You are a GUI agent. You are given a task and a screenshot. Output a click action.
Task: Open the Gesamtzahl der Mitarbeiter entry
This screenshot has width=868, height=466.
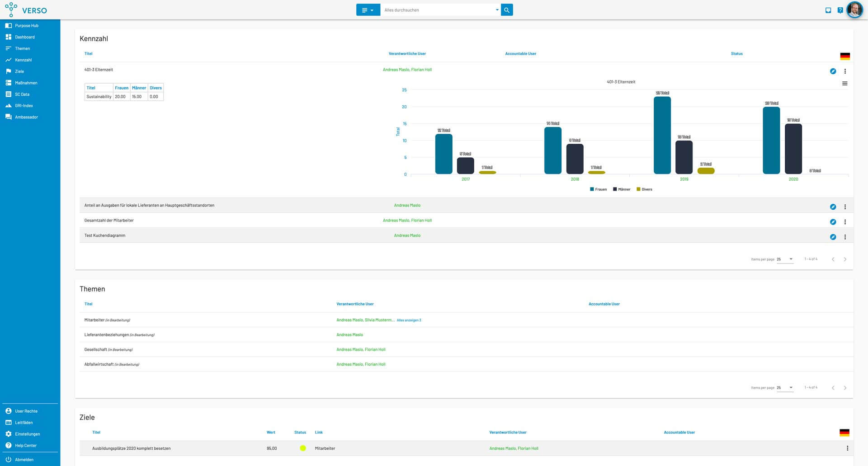(x=109, y=221)
